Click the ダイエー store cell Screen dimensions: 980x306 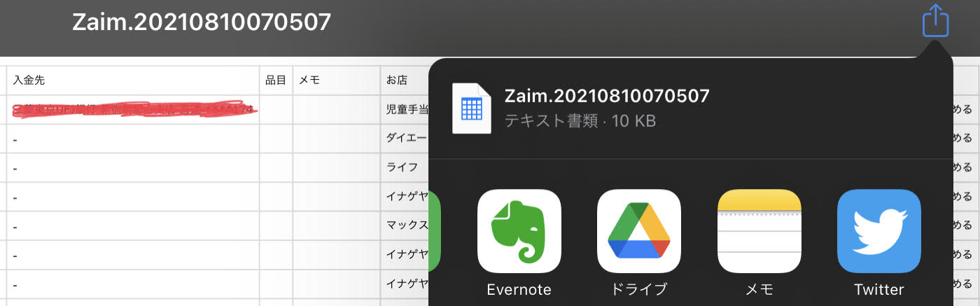[x=407, y=139]
